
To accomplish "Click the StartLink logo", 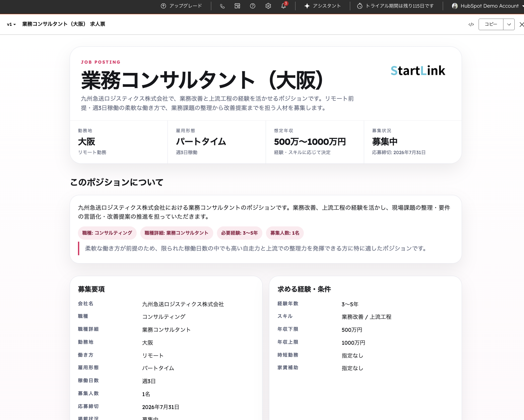I will 418,71.
